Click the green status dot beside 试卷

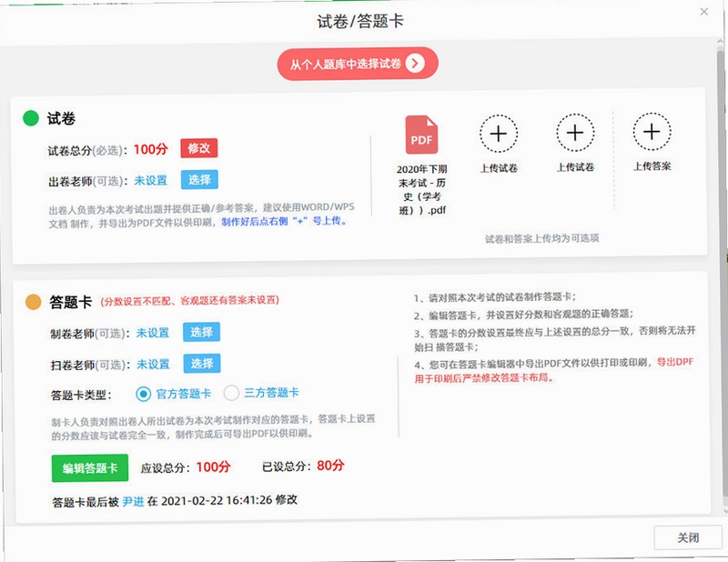(31, 118)
